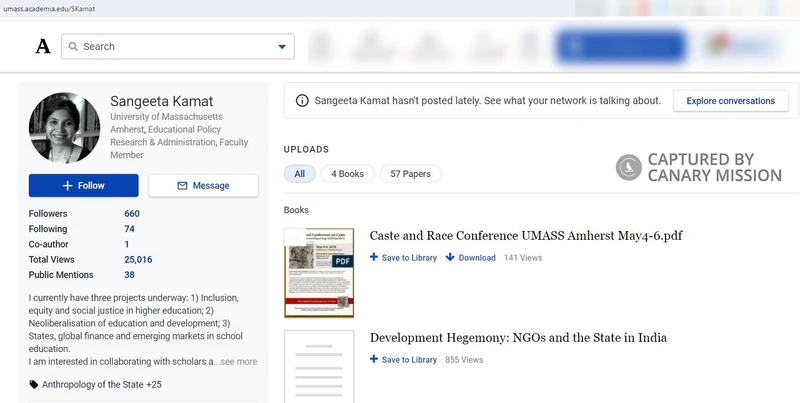Screen dimensions: 800x403
Task: Click the info icon in notification banner
Action: coord(302,101)
